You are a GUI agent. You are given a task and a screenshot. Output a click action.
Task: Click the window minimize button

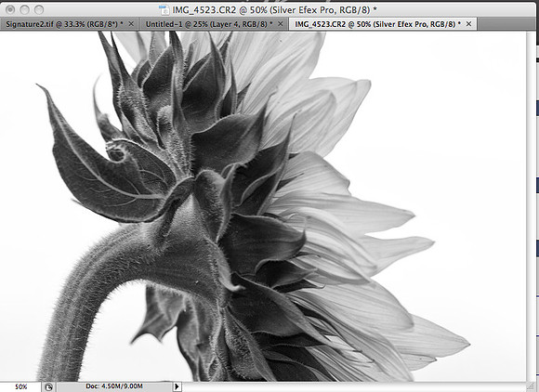click(x=24, y=9)
